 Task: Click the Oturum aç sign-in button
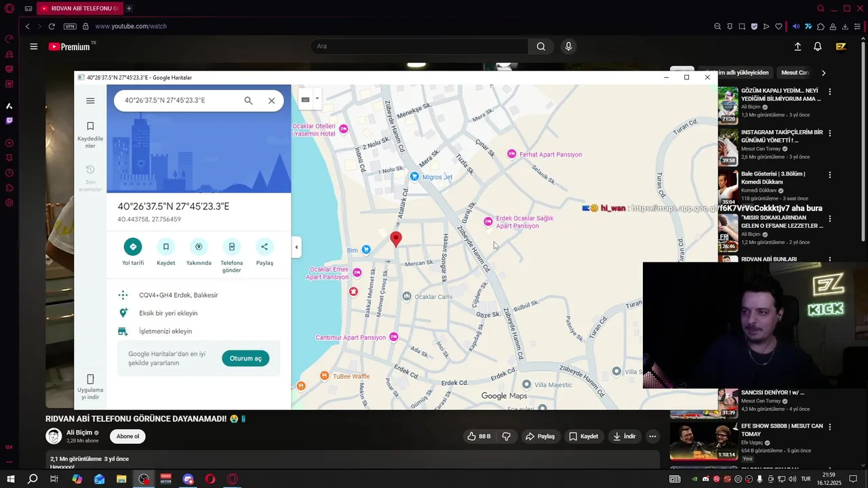click(x=245, y=358)
